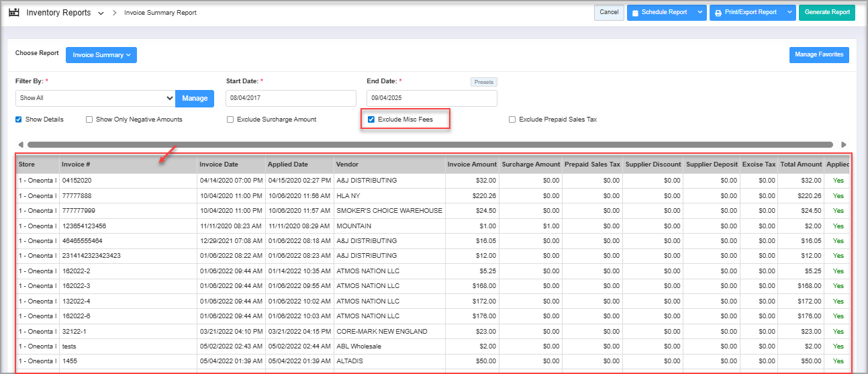Tick the Exclude Prepaid Sales Tax checkbox
The width and height of the screenshot is (868, 374).
click(x=512, y=120)
